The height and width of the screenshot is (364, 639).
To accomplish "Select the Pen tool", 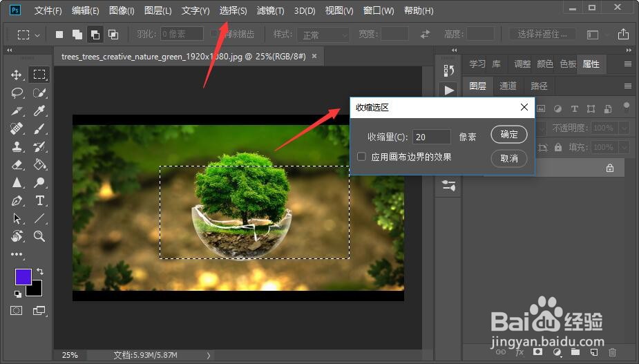I will tap(17, 200).
